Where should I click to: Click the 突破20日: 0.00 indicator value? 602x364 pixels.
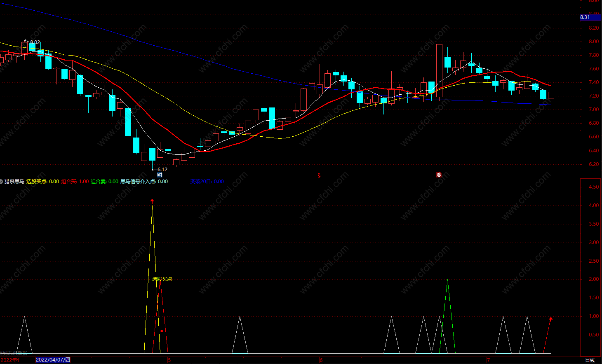pyautogui.click(x=207, y=182)
